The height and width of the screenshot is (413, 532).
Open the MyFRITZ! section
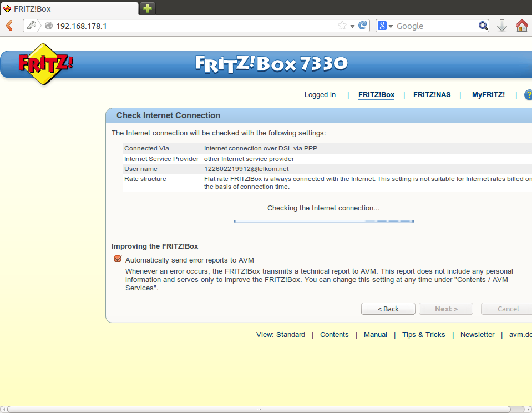tap(488, 95)
